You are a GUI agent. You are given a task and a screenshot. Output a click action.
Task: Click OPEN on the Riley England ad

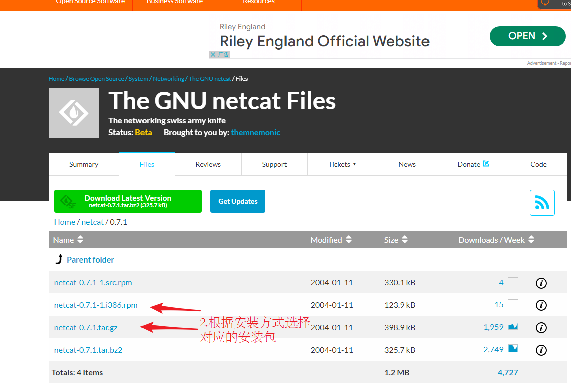pos(527,36)
